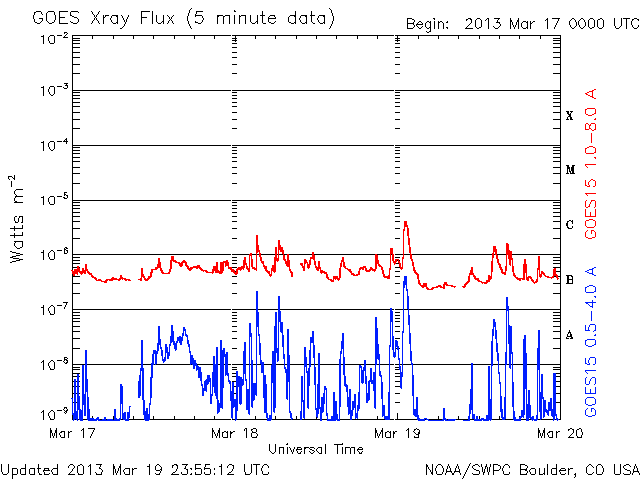Viewport: 640px width, 480px height.
Task: Click the "Mar 17" x-axis date label
Action: (67, 434)
